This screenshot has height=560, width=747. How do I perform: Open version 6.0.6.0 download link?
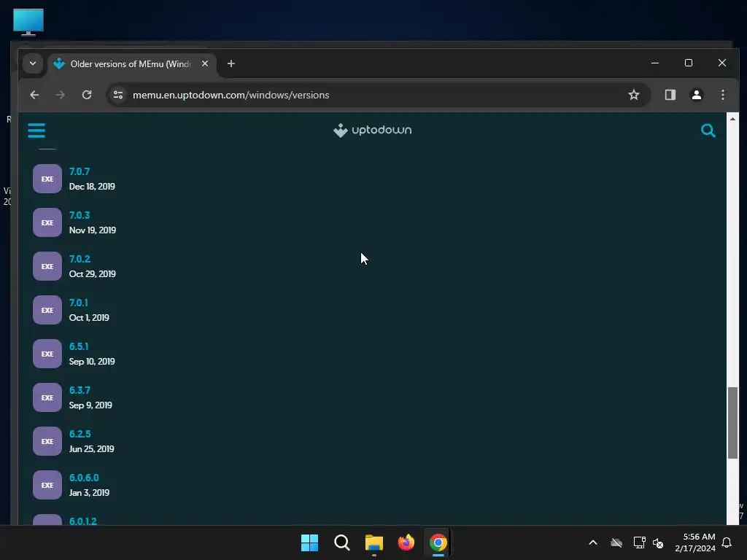(x=85, y=478)
